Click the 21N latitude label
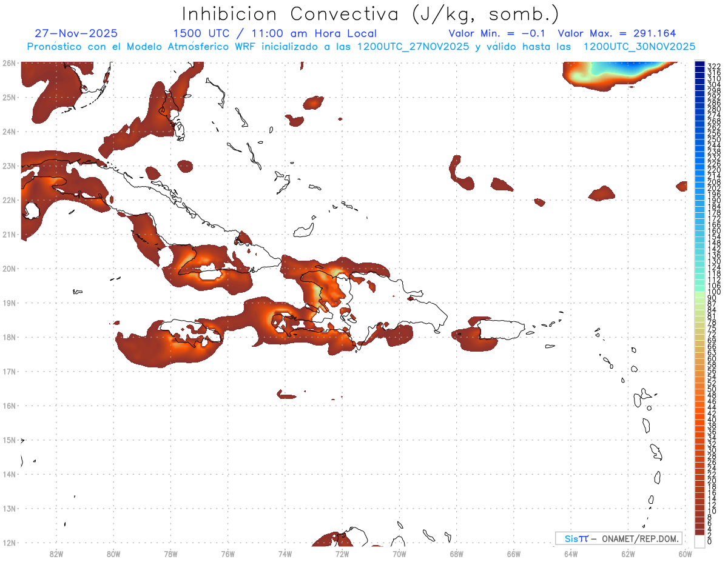728x562 pixels. 9,235
